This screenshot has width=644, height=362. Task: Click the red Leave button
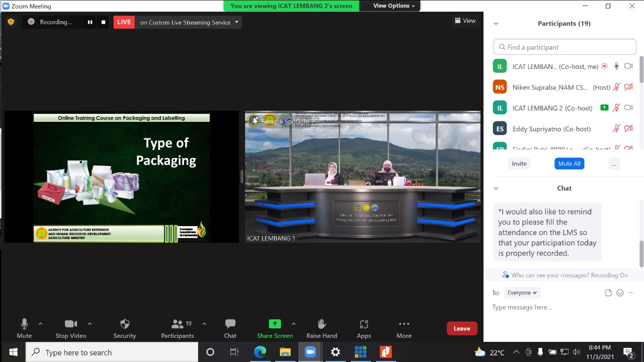tap(461, 328)
